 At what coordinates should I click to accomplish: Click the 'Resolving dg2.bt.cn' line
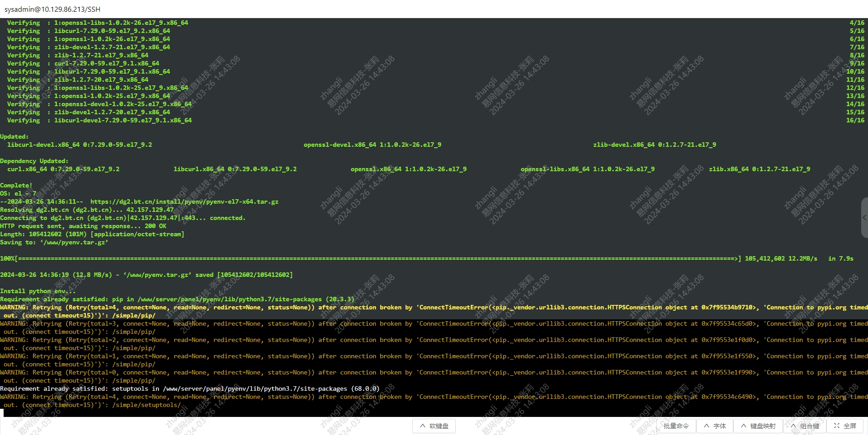(87, 210)
